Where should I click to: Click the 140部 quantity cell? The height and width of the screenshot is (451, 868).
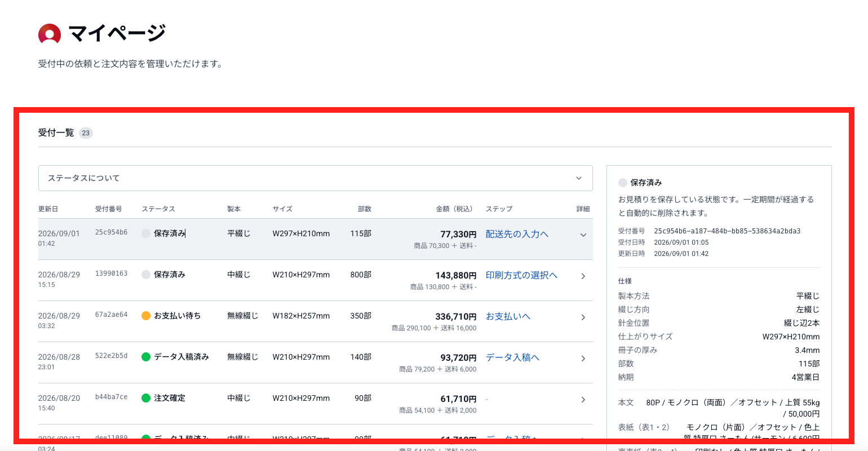pyautogui.click(x=361, y=357)
